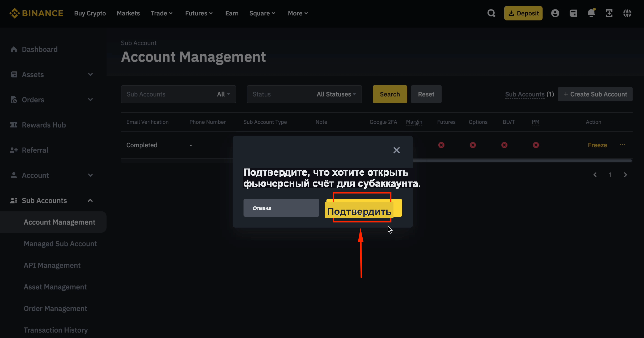Click the Google 2FA column header

pyautogui.click(x=383, y=122)
